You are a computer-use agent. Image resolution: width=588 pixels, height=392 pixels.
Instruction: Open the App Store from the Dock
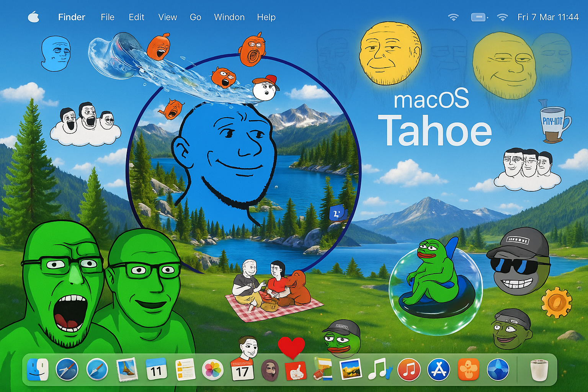[x=439, y=370]
